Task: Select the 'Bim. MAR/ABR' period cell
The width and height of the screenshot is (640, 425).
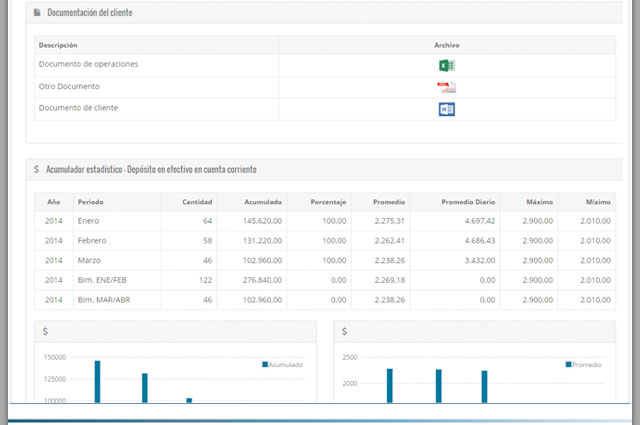Action: click(x=104, y=300)
